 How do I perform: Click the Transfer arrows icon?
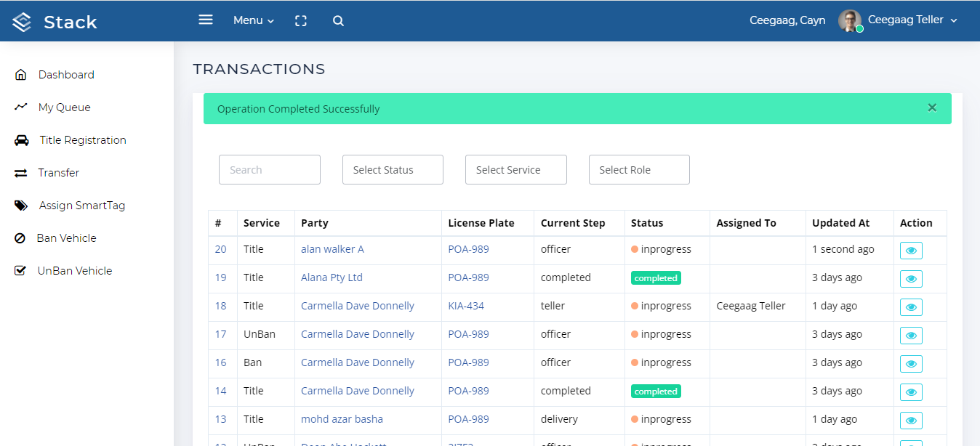pyautogui.click(x=21, y=173)
